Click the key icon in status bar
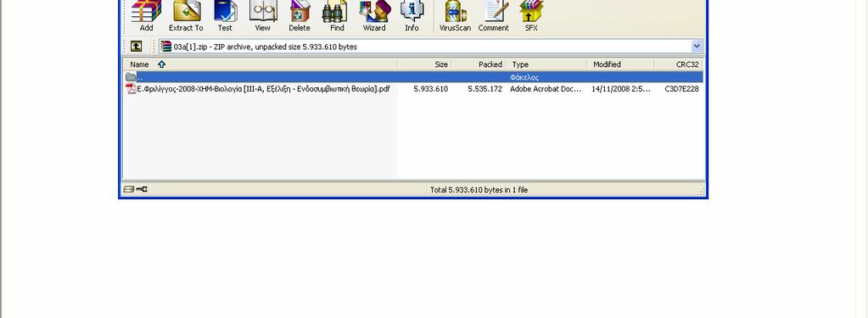Screen dimensions: 868x318 pyautogui.click(x=142, y=190)
